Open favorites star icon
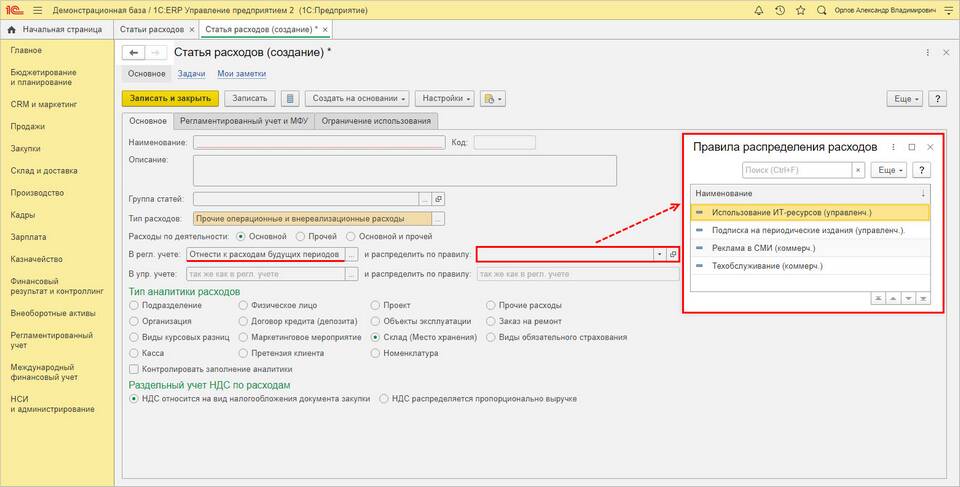 point(800,10)
